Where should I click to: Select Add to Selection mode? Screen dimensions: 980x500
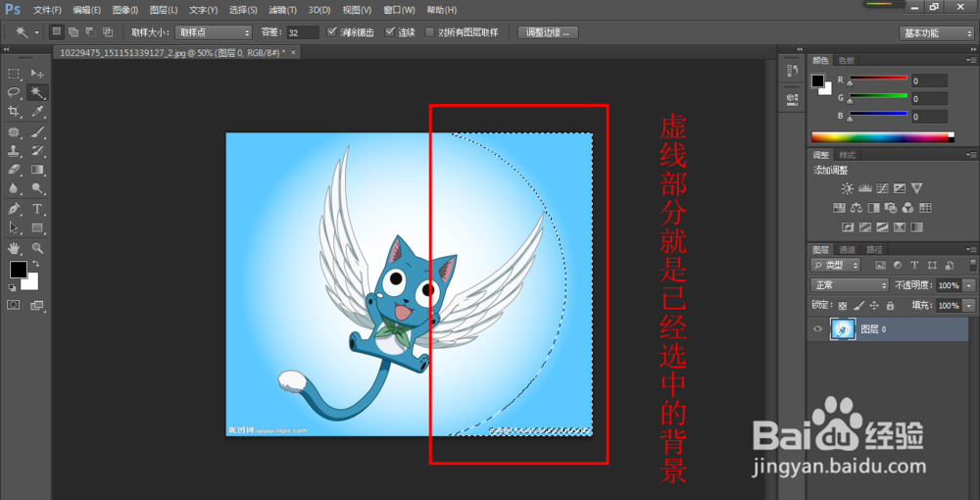tap(73, 32)
